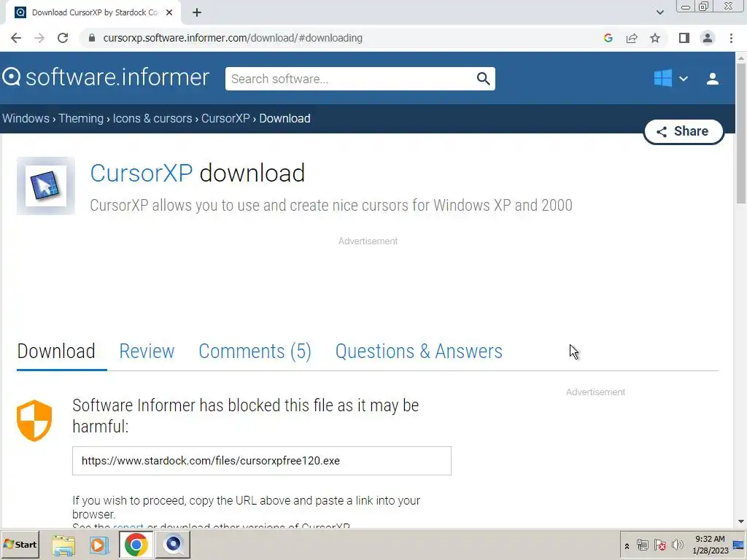Click the software.informer logo
This screenshot has width=747, height=560.
coord(106,77)
